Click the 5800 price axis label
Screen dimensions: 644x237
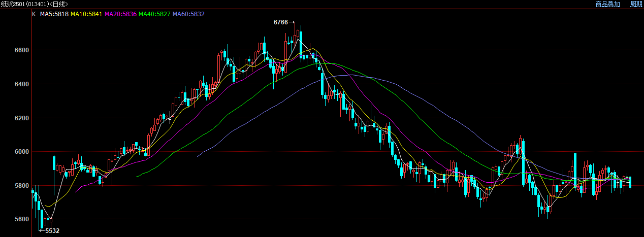tap(21, 186)
